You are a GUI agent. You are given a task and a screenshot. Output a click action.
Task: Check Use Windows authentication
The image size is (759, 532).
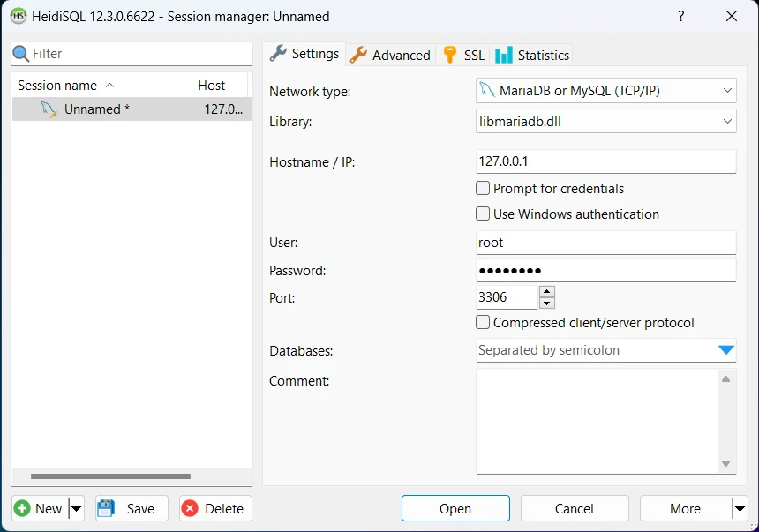483,214
